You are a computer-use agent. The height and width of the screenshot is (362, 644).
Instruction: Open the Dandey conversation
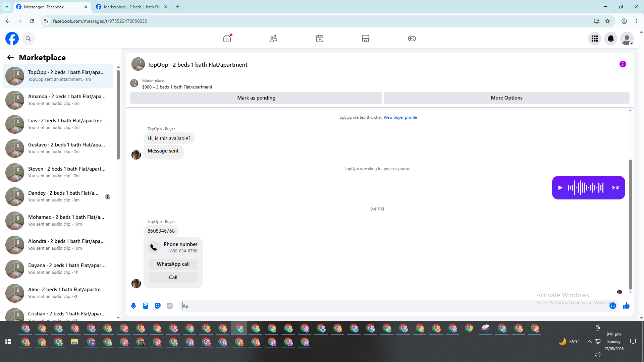click(58, 197)
